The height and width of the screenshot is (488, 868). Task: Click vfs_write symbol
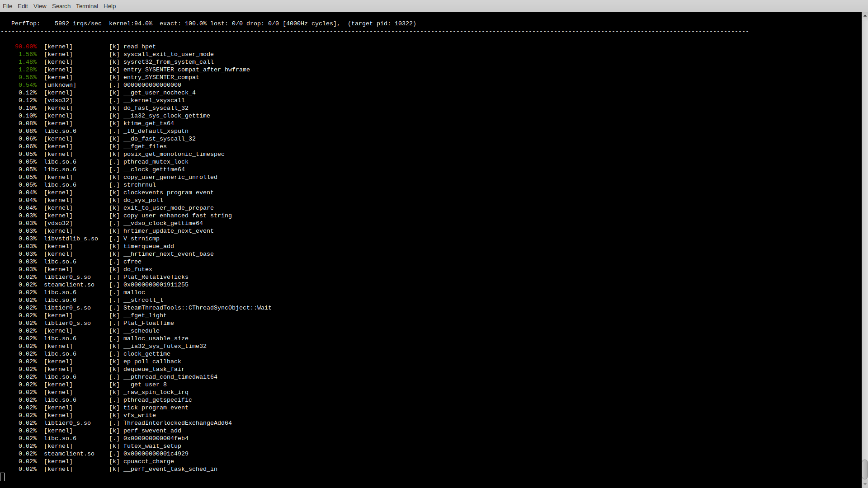[x=139, y=415]
